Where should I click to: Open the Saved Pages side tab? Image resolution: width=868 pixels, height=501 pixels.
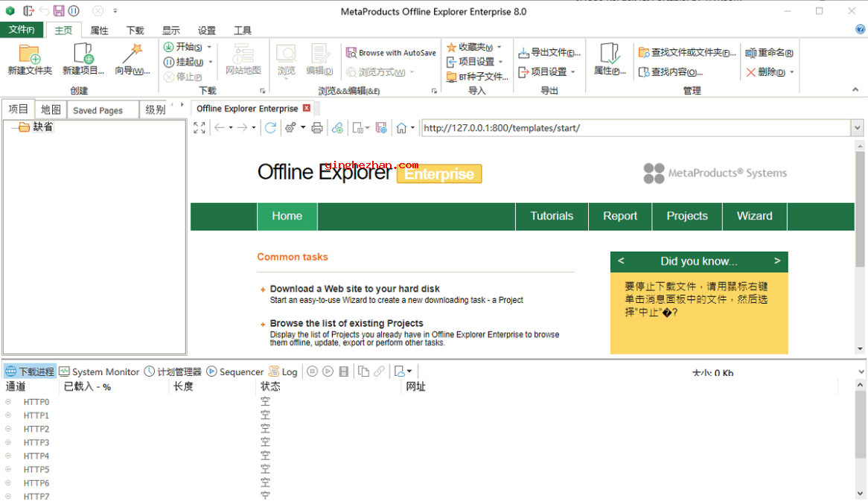point(98,110)
